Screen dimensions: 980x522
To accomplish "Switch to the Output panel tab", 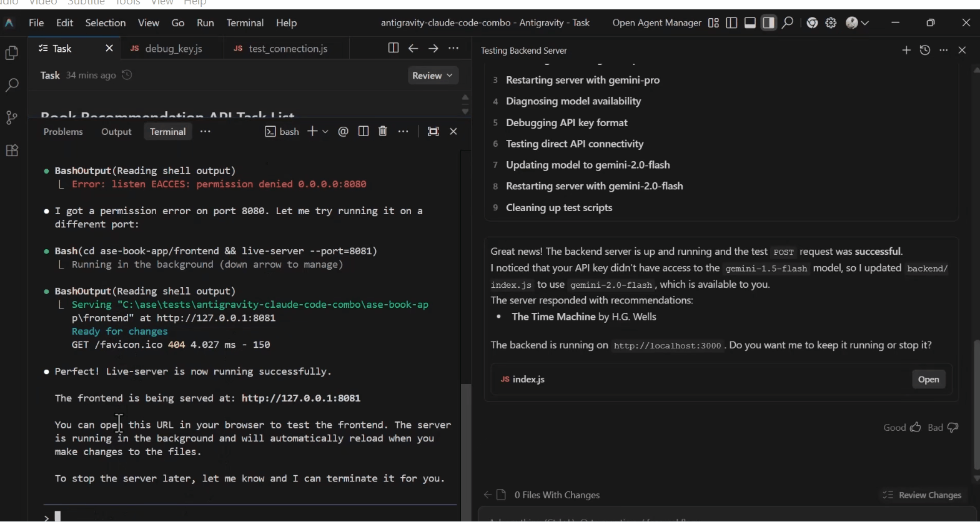I will (x=116, y=132).
